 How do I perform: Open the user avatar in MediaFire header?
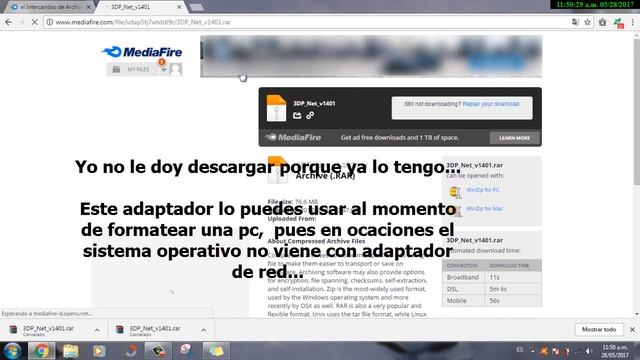(176, 69)
